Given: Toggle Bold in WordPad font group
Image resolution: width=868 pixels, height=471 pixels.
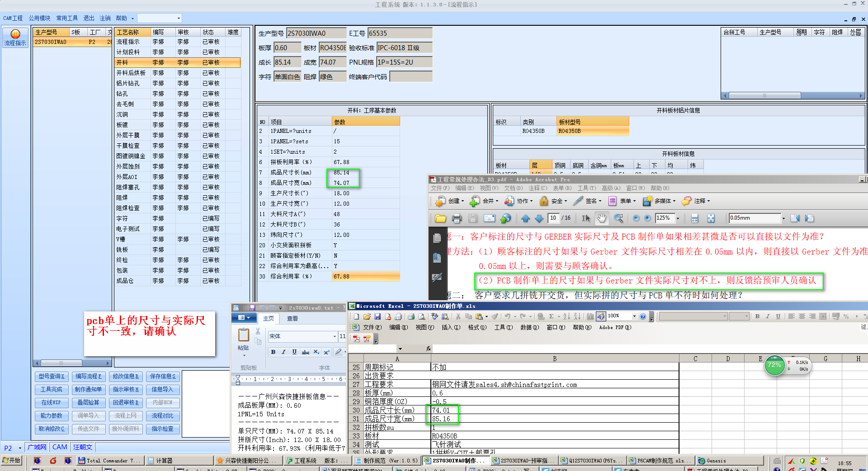Looking at the screenshot, I should click(x=273, y=352).
